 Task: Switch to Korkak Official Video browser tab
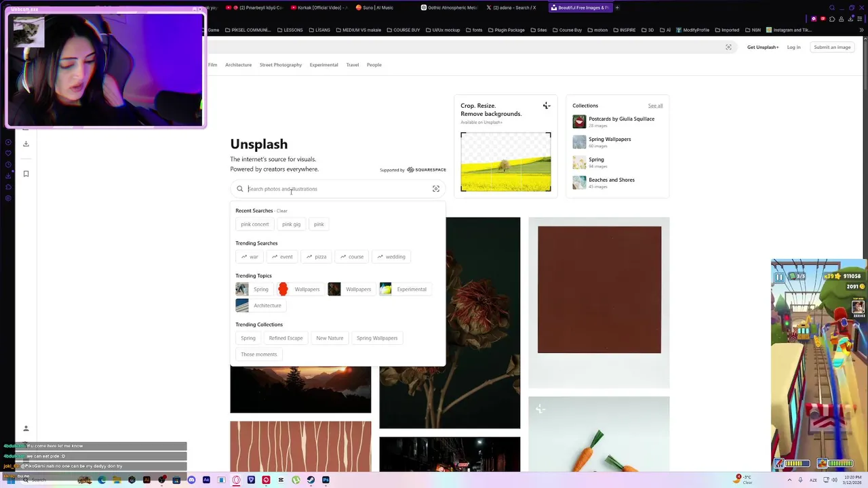(x=318, y=7)
